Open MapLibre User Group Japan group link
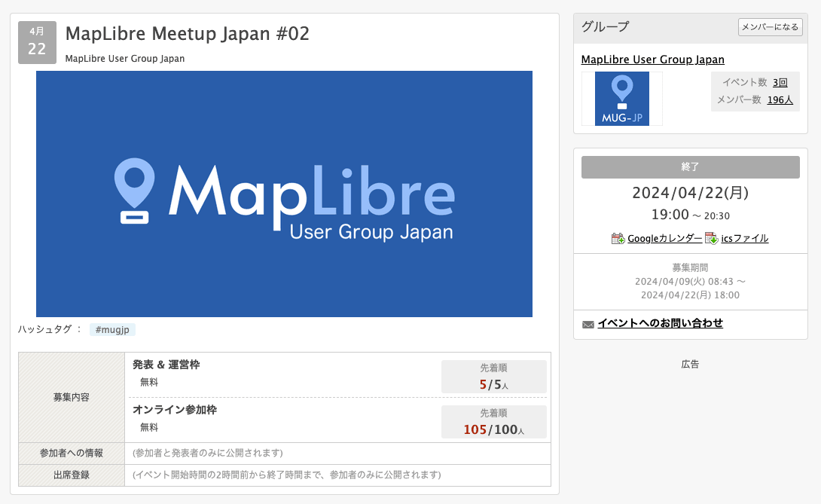The width and height of the screenshot is (821, 504). pos(652,60)
